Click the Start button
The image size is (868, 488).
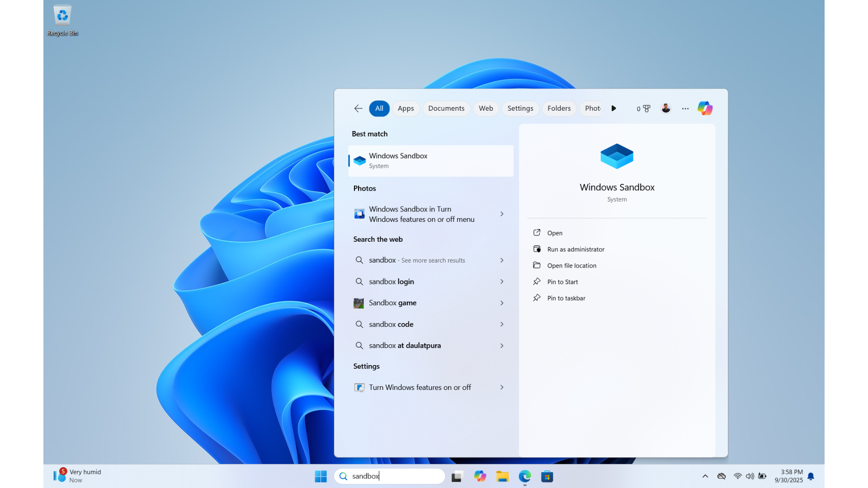click(x=321, y=476)
